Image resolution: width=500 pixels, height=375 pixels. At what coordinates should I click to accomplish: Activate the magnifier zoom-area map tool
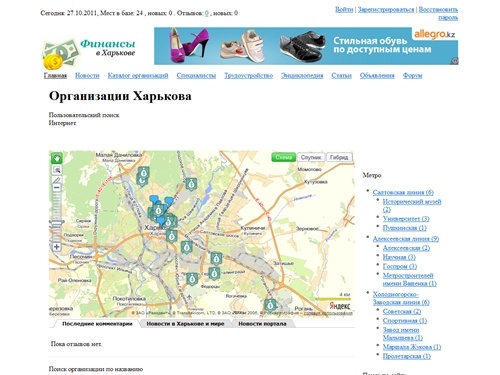(57, 170)
